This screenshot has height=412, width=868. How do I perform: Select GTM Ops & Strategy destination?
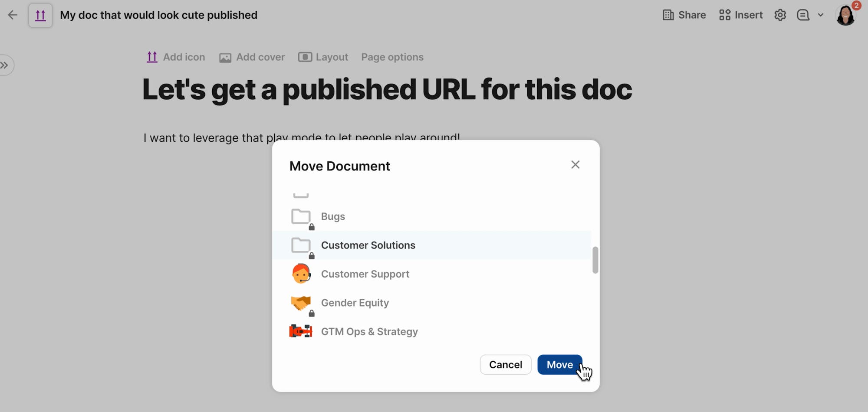pyautogui.click(x=432, y=332)
